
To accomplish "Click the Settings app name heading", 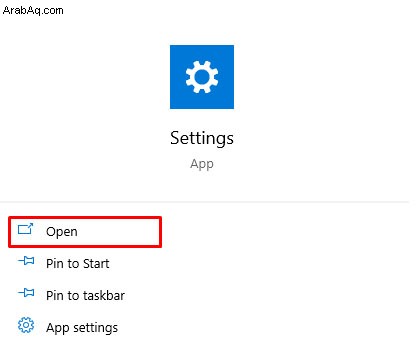I will coord(202,138).
